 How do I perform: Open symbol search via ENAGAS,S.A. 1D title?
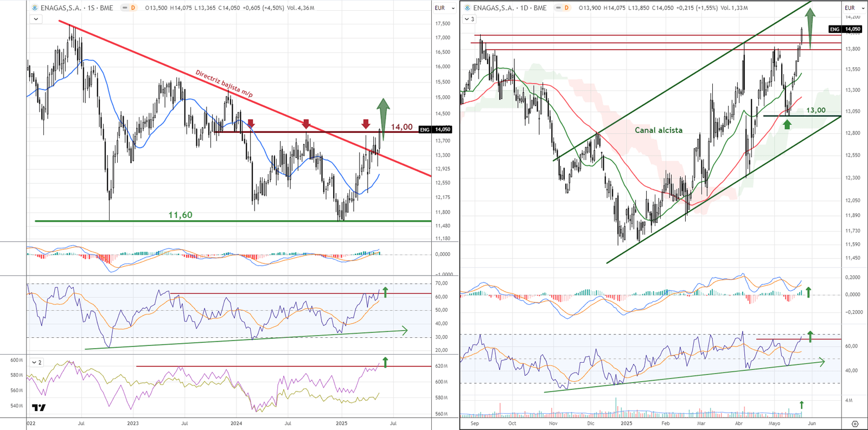(510, 8)
